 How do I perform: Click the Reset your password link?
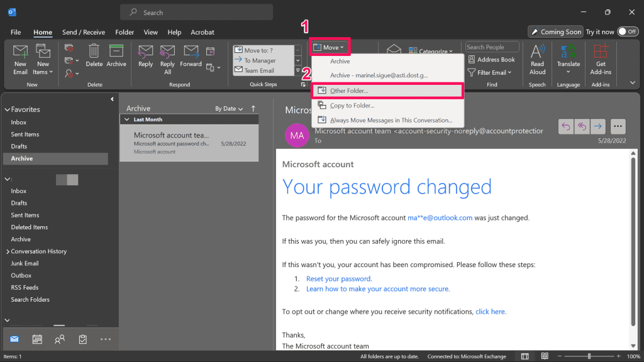pyautogui.click(x=338, y=278)
